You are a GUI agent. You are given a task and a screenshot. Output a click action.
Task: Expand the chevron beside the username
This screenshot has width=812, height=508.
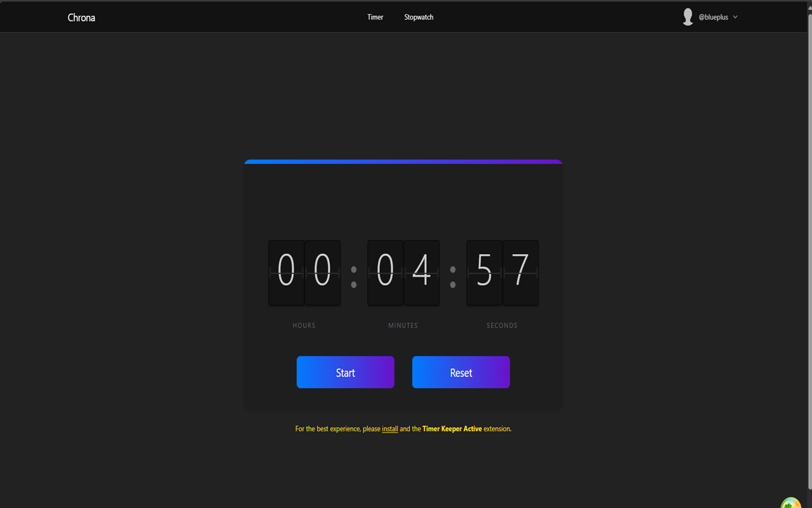pos(735,17)
